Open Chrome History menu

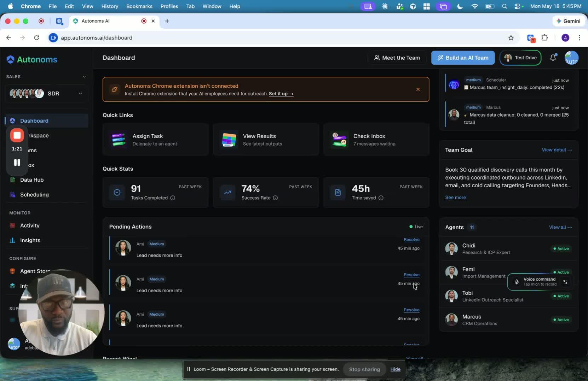tap(110, 6)
